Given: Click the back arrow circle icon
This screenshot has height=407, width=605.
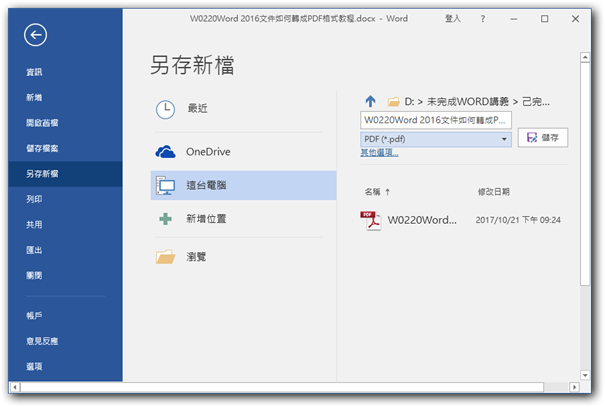Looking at the screenshot, I should 35,35.
